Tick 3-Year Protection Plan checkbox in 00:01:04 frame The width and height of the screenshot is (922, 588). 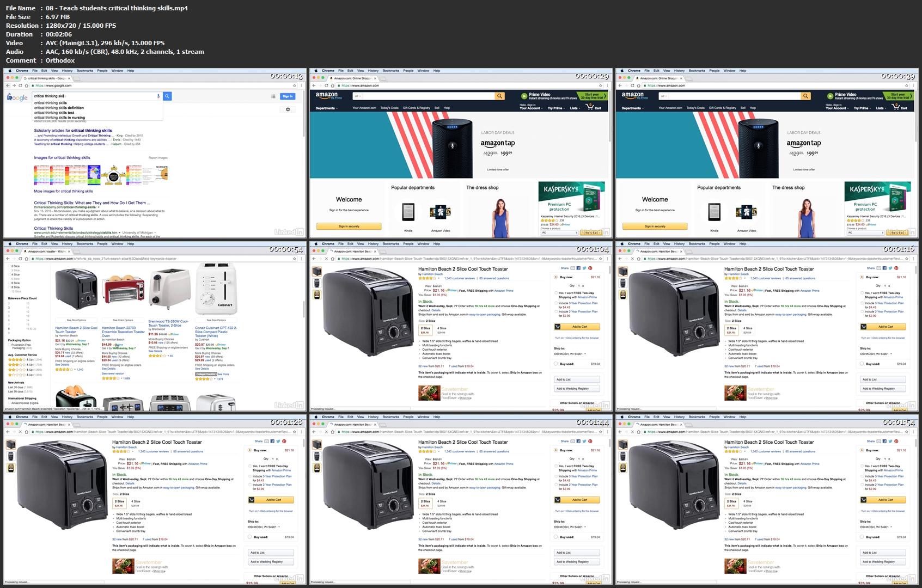tap(555, 303)
